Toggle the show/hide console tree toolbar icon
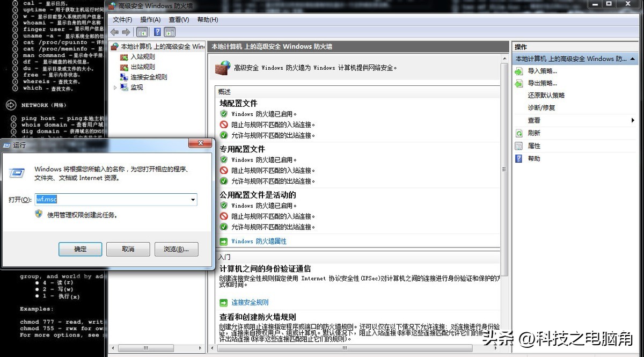This screenshot has width=644, height=357. click(142, 32)
